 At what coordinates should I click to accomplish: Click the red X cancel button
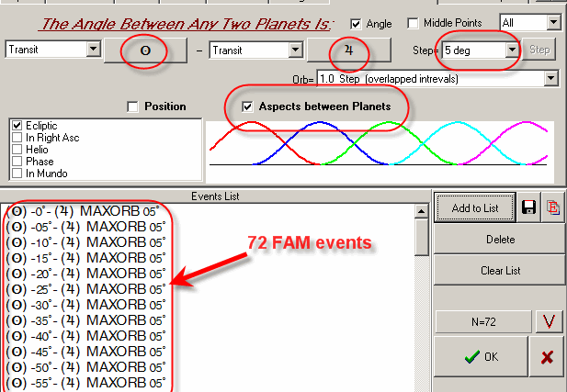pyautogui.click(x=548, y=357)
